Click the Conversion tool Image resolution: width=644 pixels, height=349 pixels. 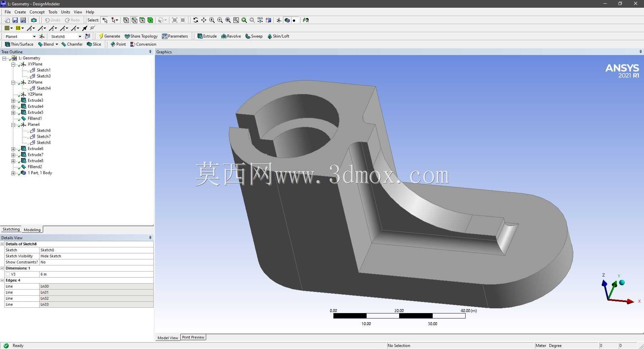coord(143,44)
